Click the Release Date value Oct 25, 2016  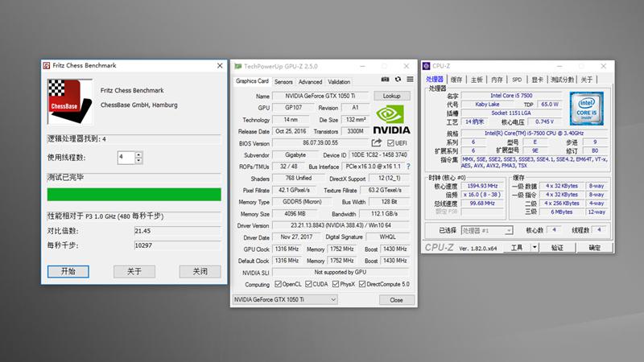[x=291, y=131]
